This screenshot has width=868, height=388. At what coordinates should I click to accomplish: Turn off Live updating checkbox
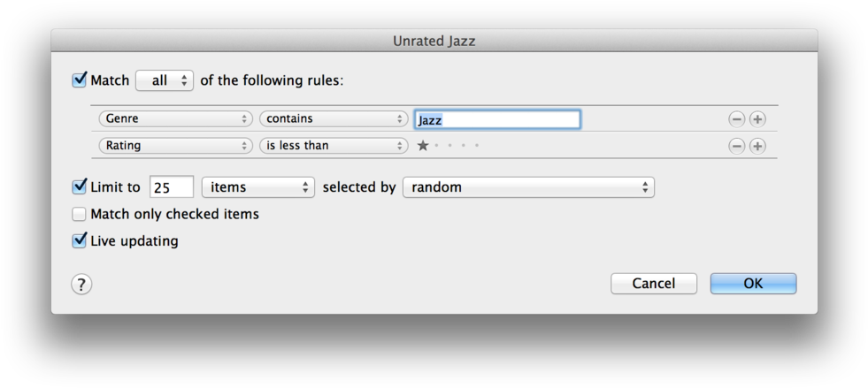80,240
